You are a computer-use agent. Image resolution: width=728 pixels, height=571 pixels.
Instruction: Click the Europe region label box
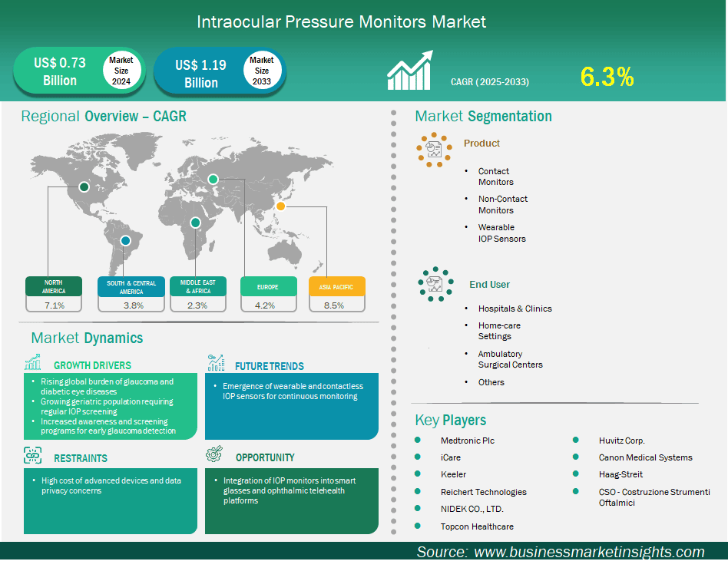click(x=270, y=287)
